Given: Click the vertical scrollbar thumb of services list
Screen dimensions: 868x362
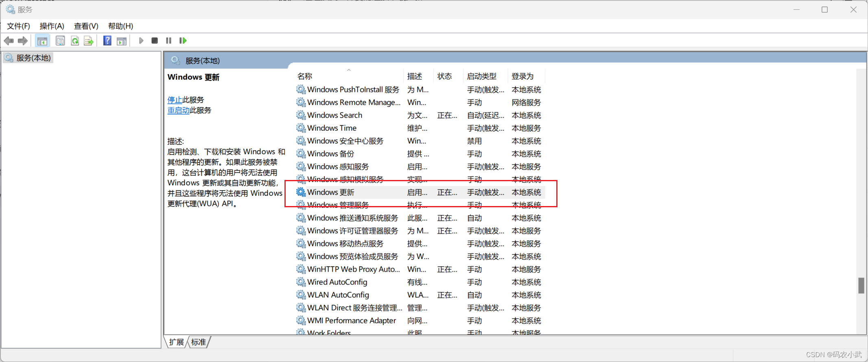Looking at the screenshot, I should [x=861, y=285].
